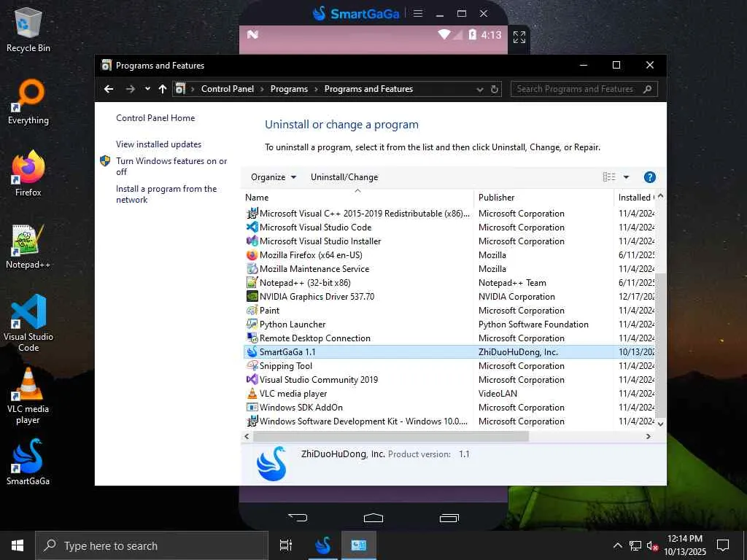
Task: Focus taskbar Type here to search box
Action: (x=152, y=545)
